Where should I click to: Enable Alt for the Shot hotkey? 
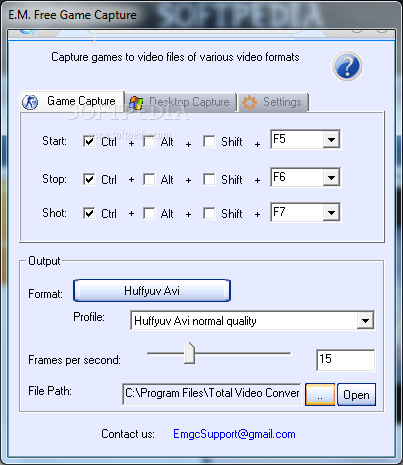pos(149,213)
